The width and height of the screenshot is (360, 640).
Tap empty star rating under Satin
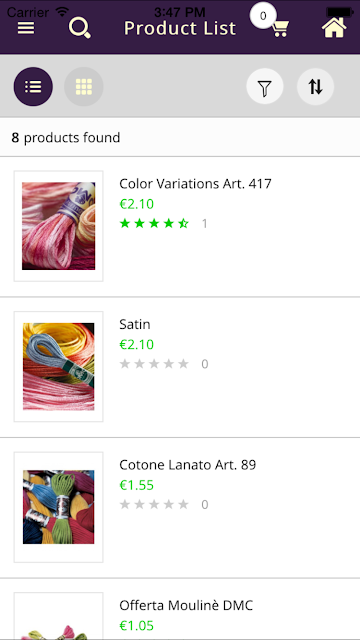point(154,364)
